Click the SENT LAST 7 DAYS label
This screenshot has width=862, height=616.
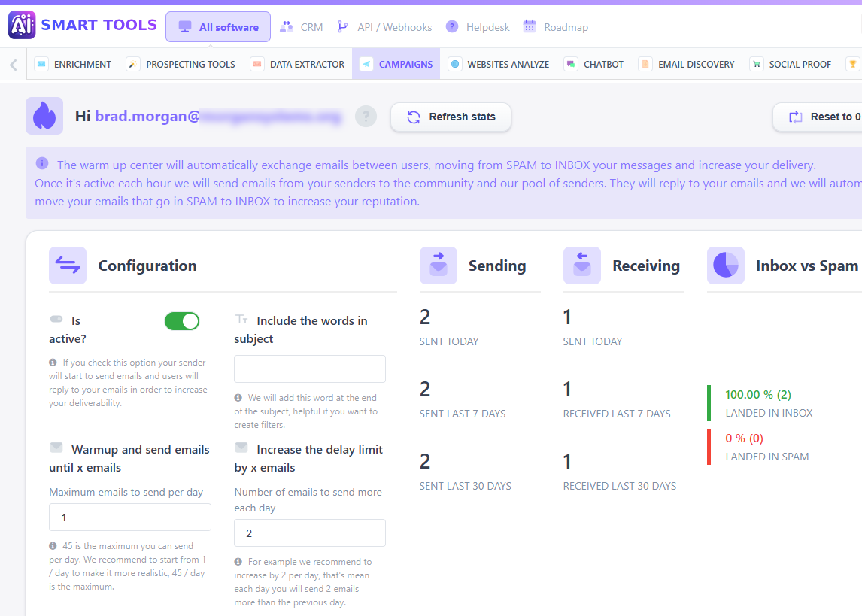(x=463, y=414)
